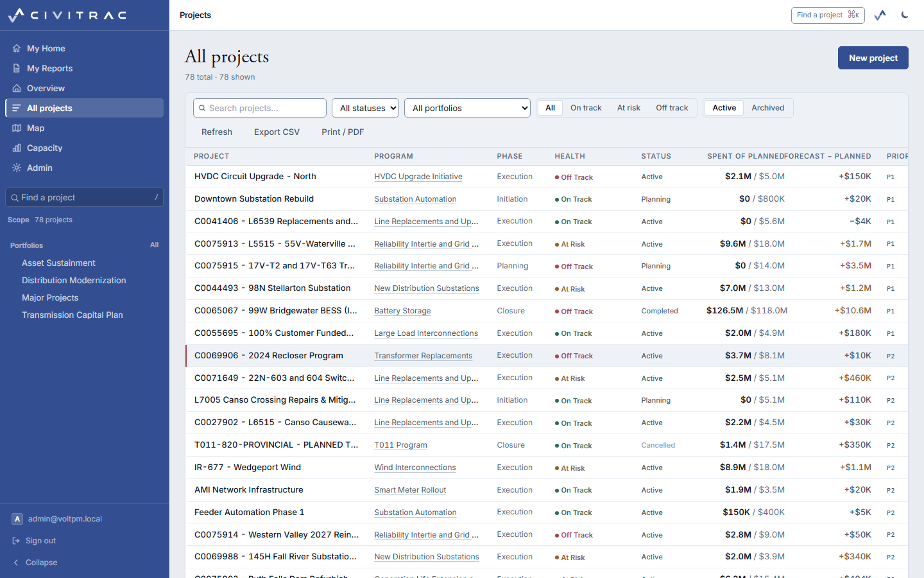Go to Overview page
Screen dimensions: 924x578
84,88
